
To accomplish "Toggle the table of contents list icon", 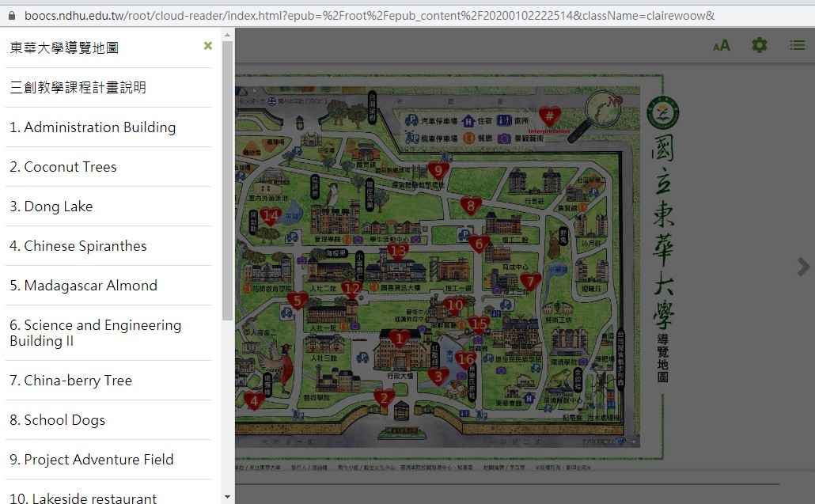I will click(x=798, y=45).
